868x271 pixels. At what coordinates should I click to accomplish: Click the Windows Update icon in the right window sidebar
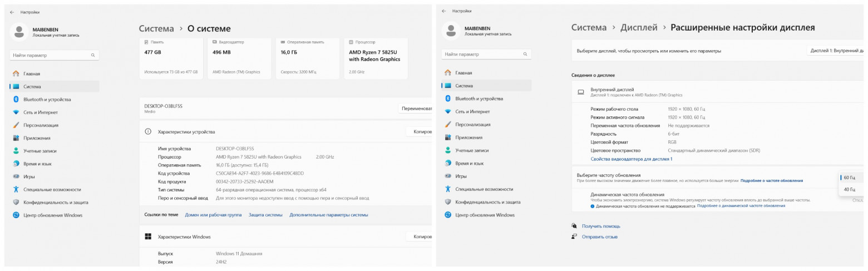coord(448,215)
